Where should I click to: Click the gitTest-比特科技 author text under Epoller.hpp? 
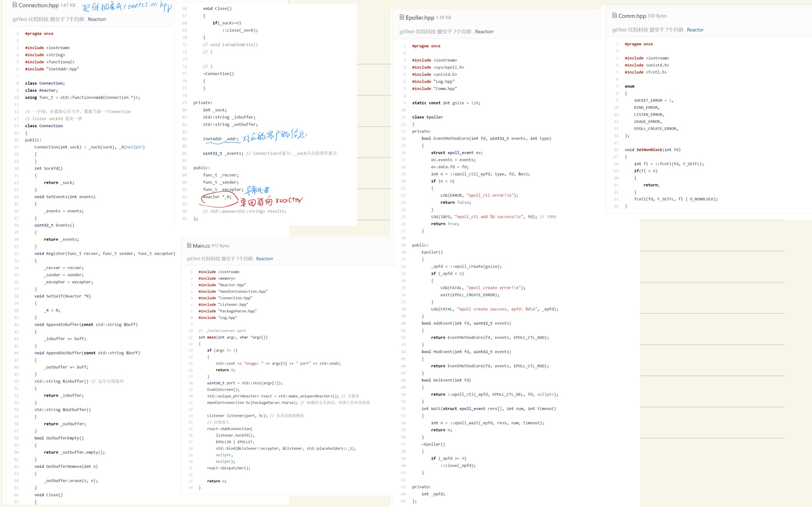coord(417,31)
